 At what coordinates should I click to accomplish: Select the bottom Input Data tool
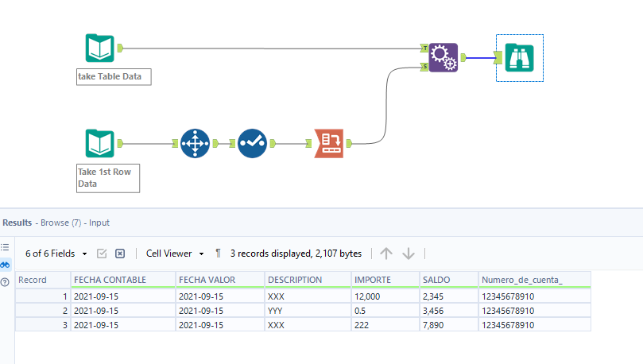tap(100, 143)
